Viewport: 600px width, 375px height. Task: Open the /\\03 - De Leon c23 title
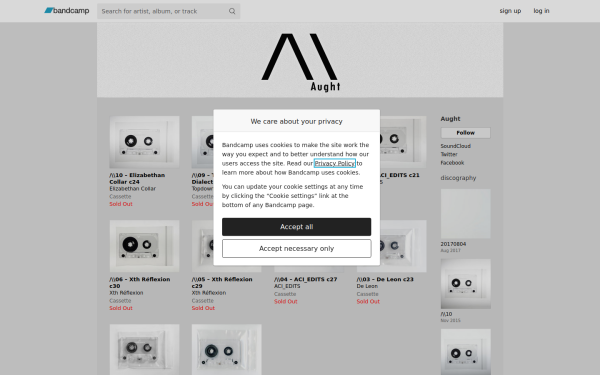pyautogui.click(x=385, y=279)
